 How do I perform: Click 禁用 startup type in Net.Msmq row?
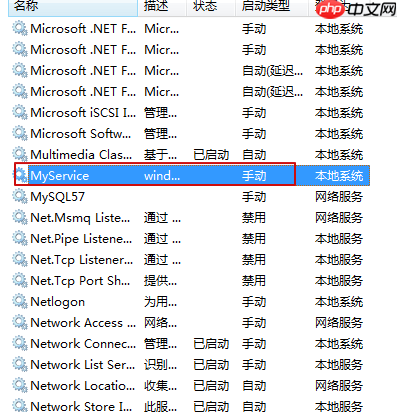pos(254,218)
